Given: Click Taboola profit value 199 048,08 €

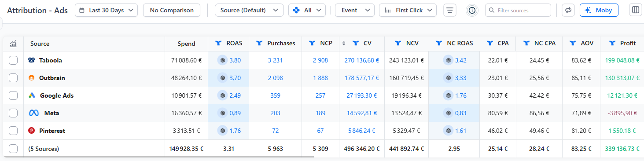Looking at the screenshot, I should 622,60.
